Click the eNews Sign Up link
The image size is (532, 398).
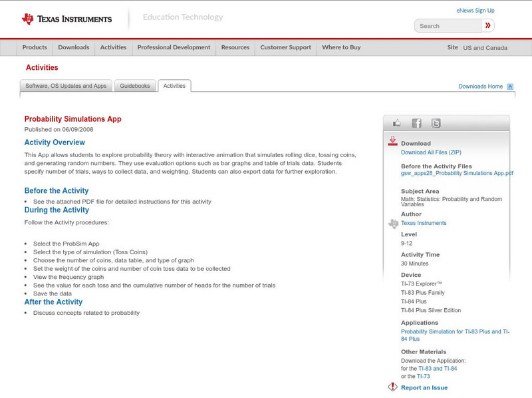(x=475, y=11)
